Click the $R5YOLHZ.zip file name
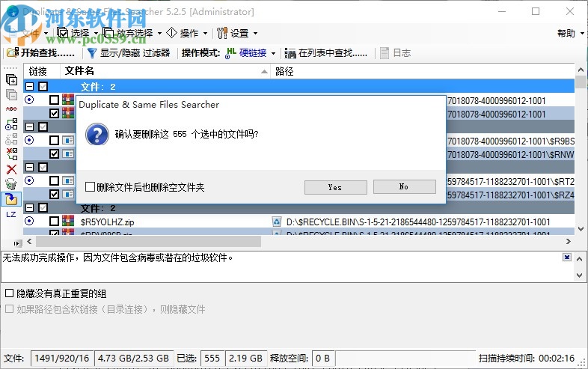The image size is (588, 369). click(x=107, y=222)
